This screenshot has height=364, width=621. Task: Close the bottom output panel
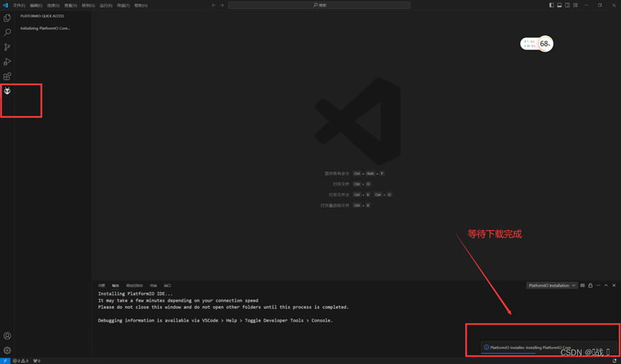(x=615, y=286)
